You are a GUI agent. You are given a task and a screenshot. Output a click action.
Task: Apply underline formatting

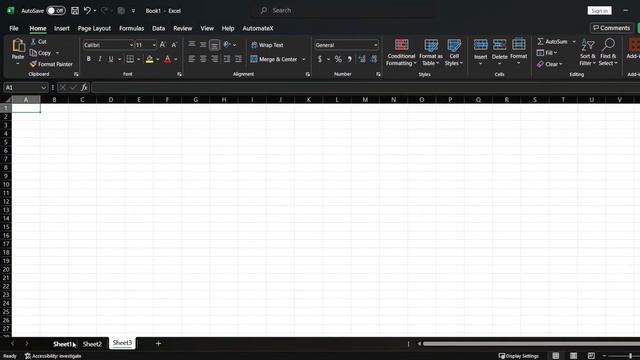[111, 59]
